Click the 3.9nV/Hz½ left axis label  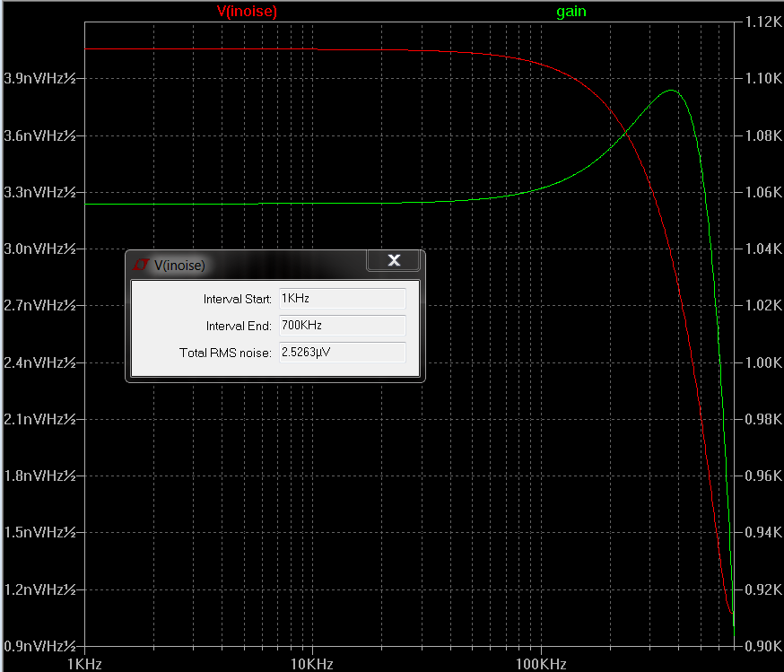pyautogui.click(x=39, y=78)
